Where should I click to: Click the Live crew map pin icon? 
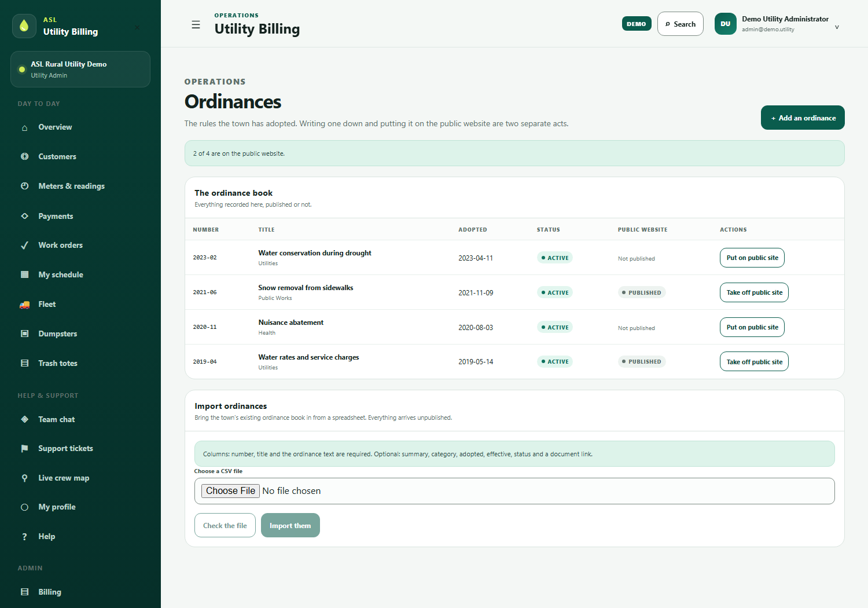24,478
